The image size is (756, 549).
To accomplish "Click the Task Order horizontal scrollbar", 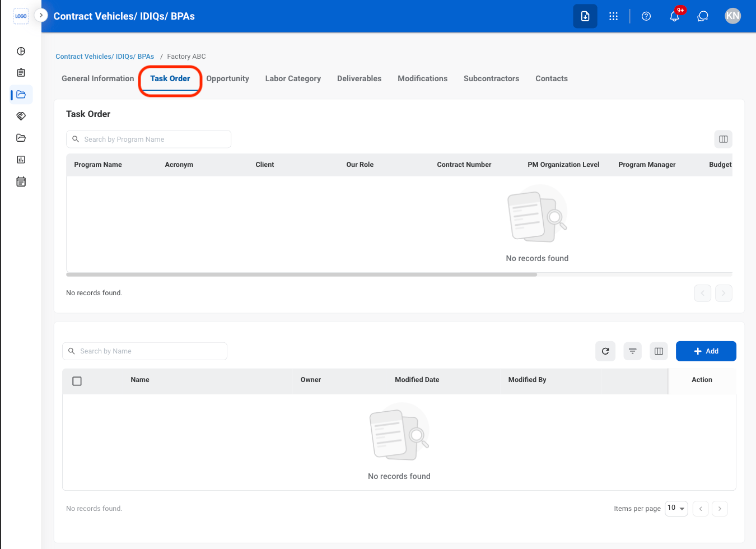I will (301, 274).
